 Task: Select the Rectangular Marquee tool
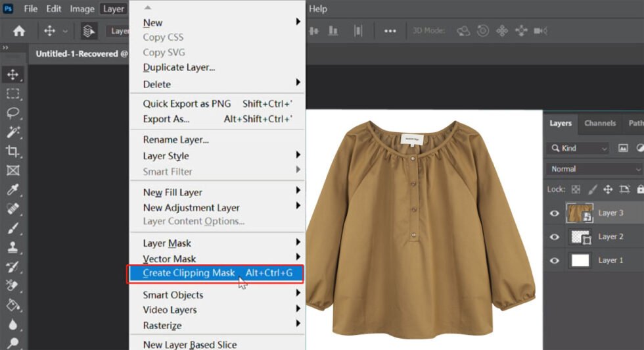click(12, 94)
